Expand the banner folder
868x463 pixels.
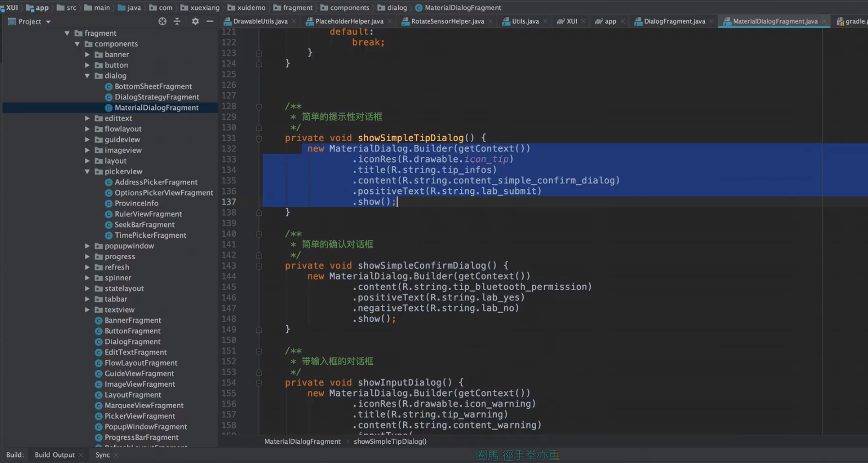coord(87,54)
